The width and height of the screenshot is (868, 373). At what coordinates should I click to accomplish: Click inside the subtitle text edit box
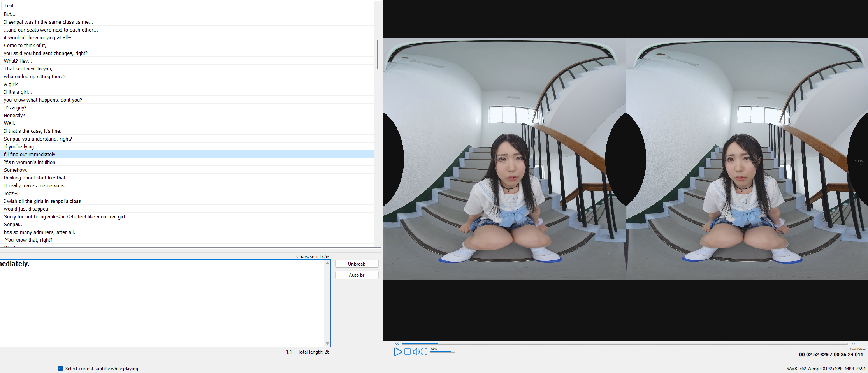pos(162,303)
